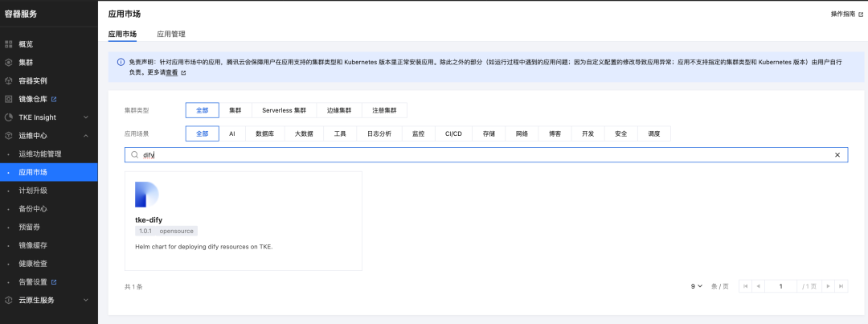Click the 查看 link in disclaimer
The image size is (868, 324).
coord(172,72)
